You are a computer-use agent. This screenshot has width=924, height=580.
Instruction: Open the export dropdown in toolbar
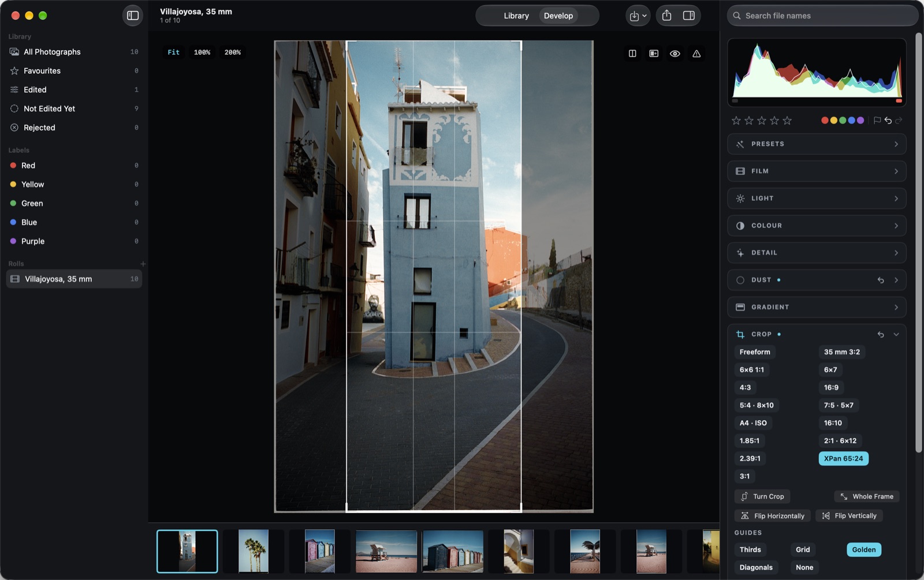tap(638, 16)
